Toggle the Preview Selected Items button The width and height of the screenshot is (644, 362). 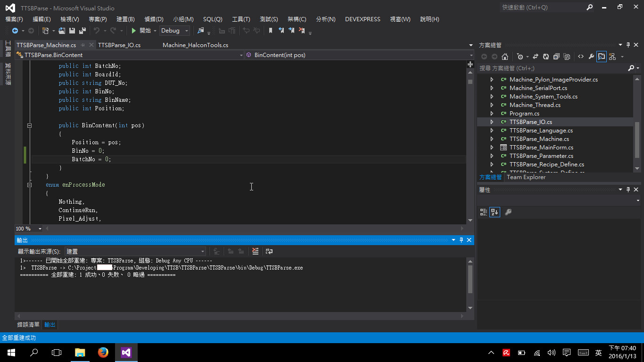click(602, 57)
